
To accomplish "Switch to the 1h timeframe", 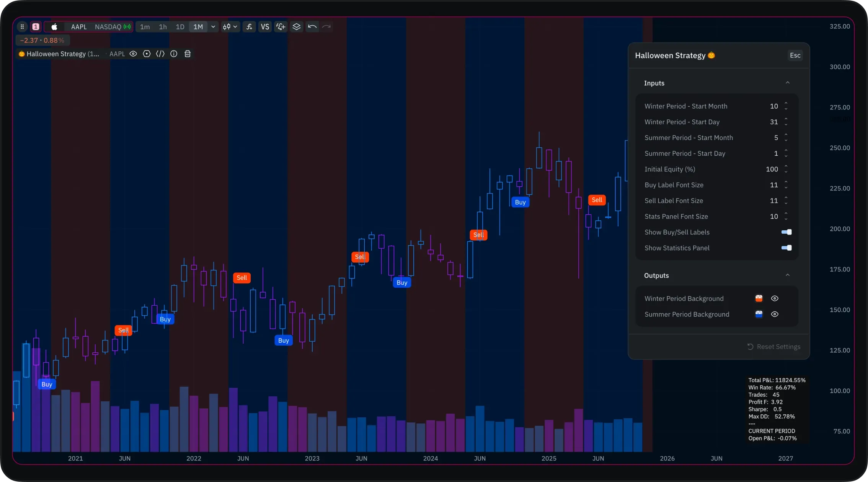I will (163, 27).
